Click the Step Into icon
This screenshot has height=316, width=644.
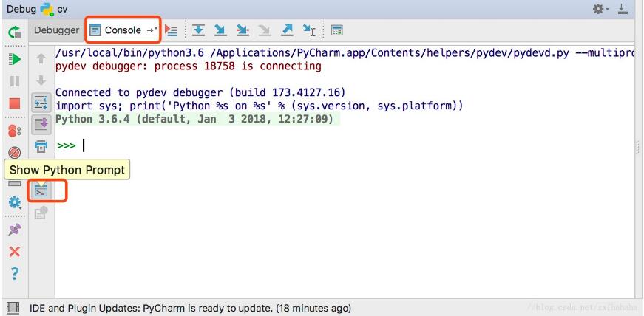[x=220, y=30]
